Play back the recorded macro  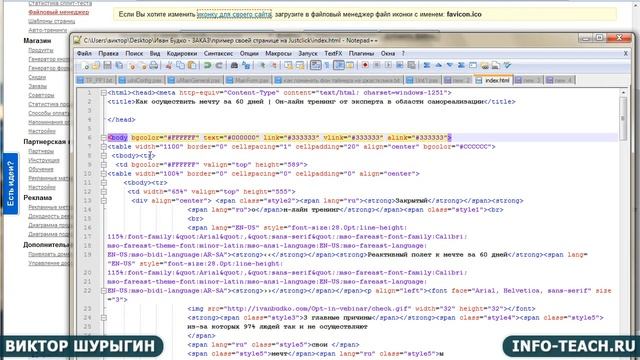point(388,65)
